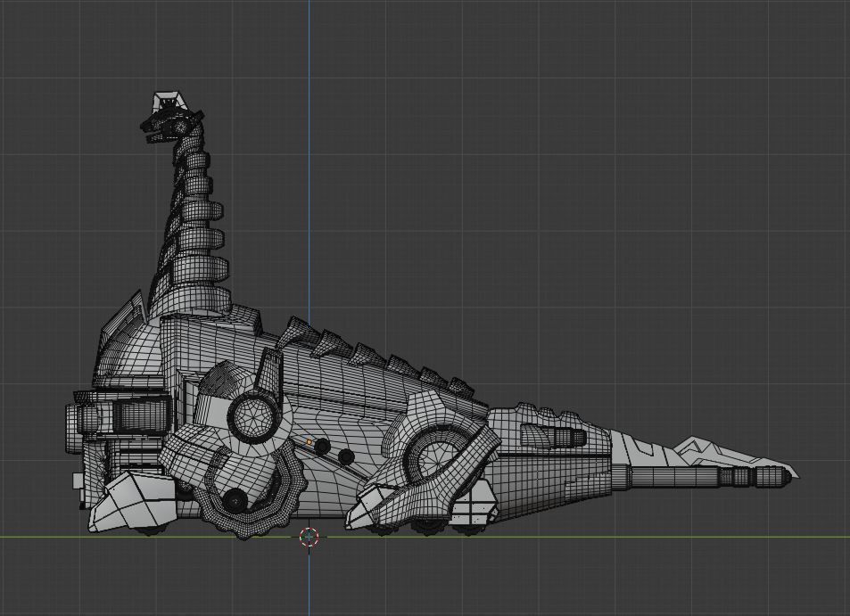Select the dinosaur head atop the neck

click(x=170, y=119)
